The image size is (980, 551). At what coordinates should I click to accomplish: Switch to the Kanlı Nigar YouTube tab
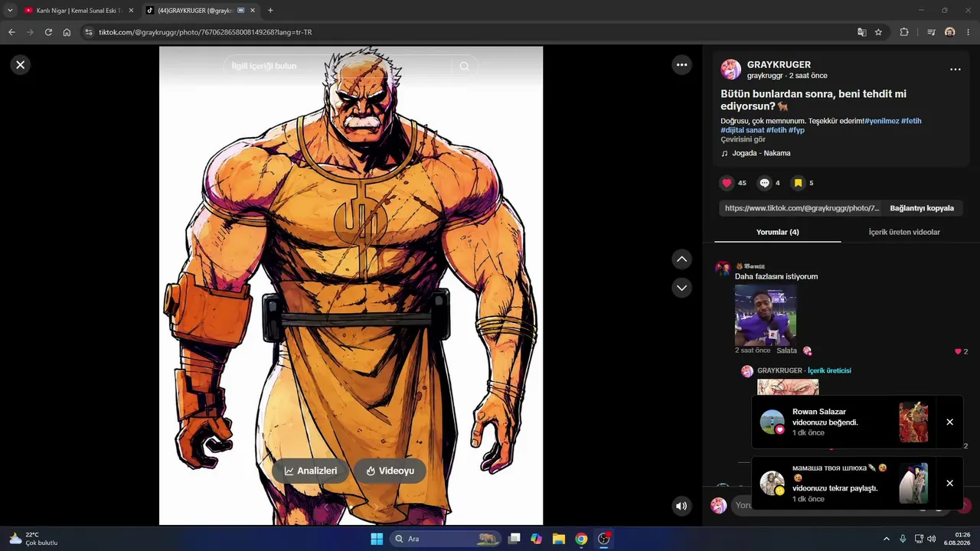tap(77, 11)
